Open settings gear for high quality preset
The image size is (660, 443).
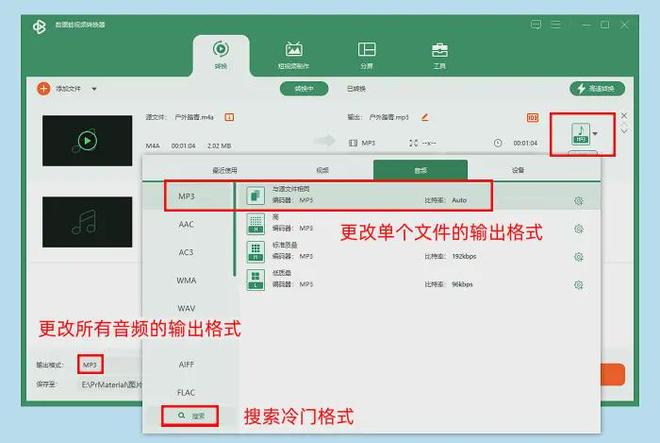tap(579, 229)
